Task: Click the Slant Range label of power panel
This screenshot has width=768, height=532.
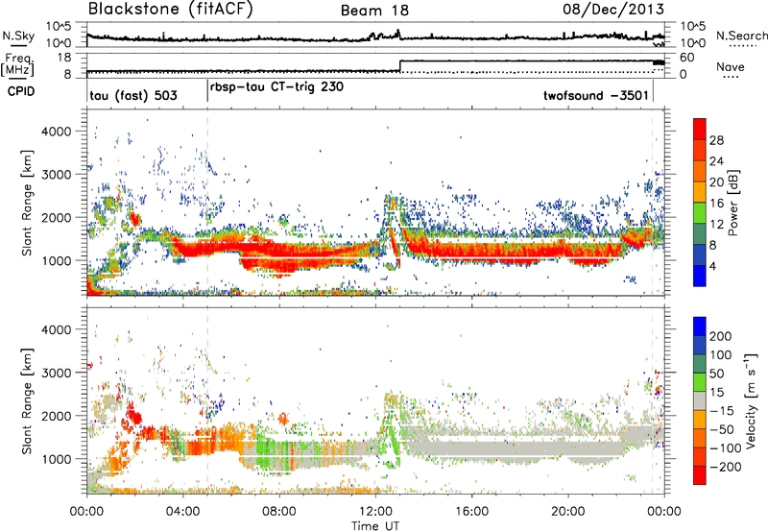Action: pos(27,203)
